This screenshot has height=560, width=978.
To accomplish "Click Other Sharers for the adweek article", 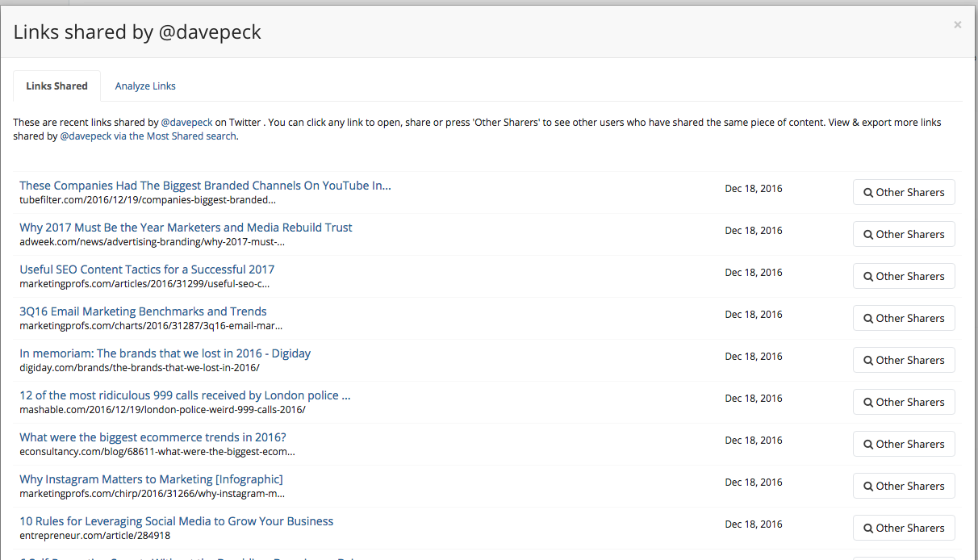I will pyautogui.click(x=904, y=235).
